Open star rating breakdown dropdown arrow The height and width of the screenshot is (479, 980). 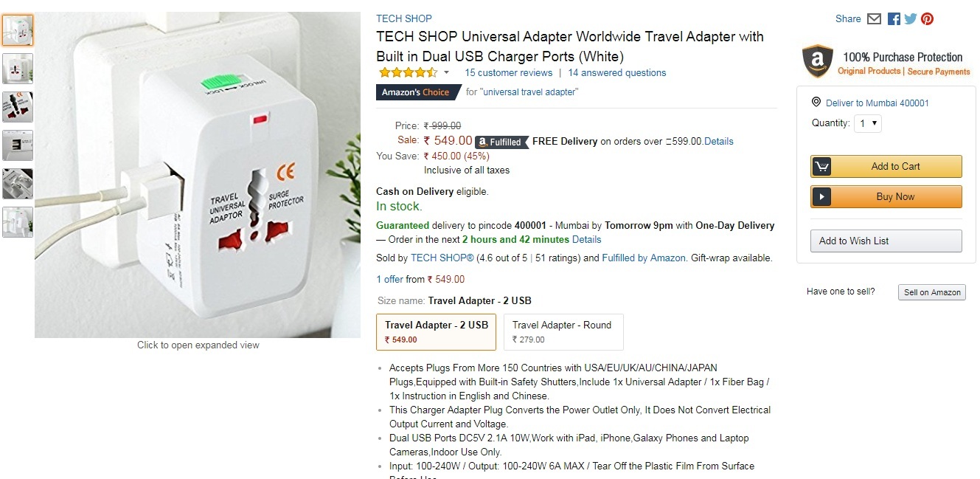[x=446, y=72]
